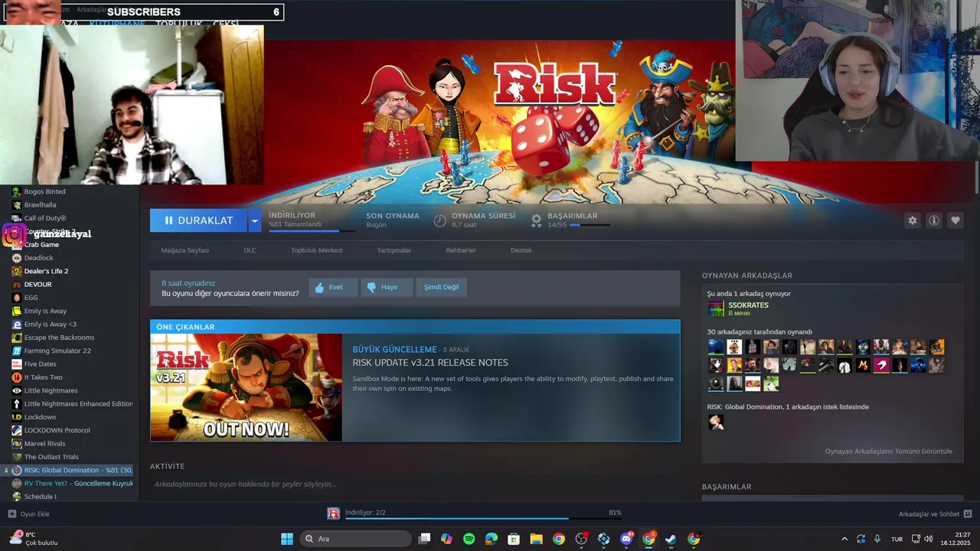Select Call of Duty® in library list
Viewport: 980px width, 551px height.
[x=44, y=218]
